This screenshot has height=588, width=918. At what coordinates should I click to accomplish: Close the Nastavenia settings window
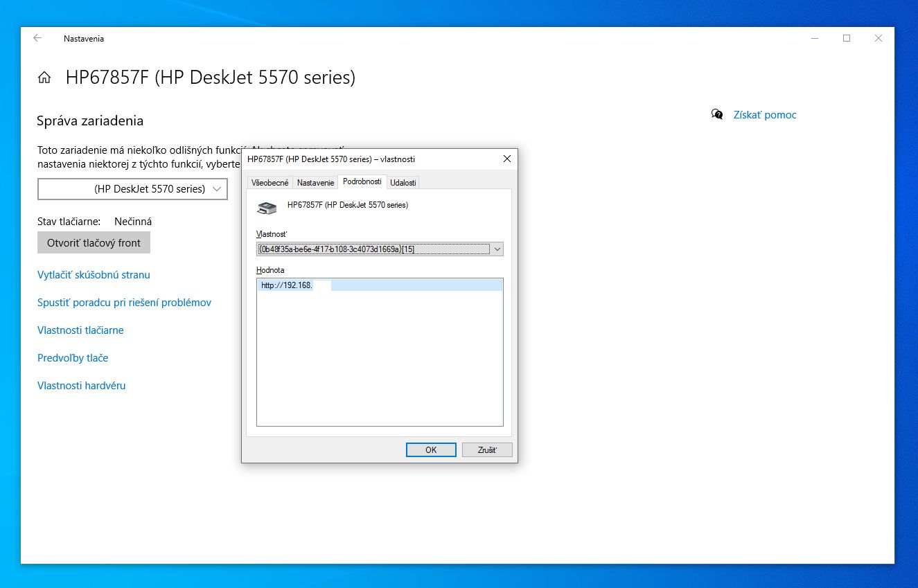coord(879,39)
